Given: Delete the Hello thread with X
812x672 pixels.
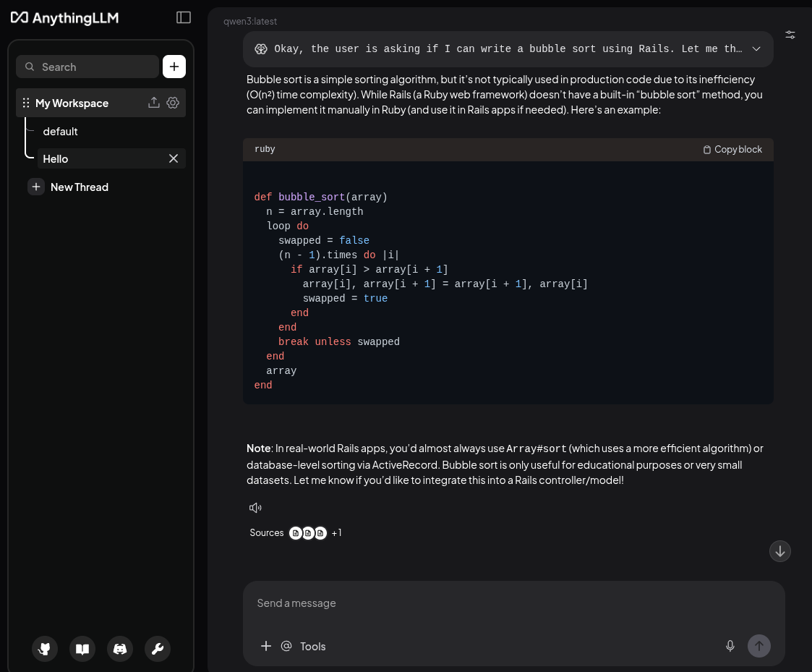Looking at the screenshot, I should 174,158.
